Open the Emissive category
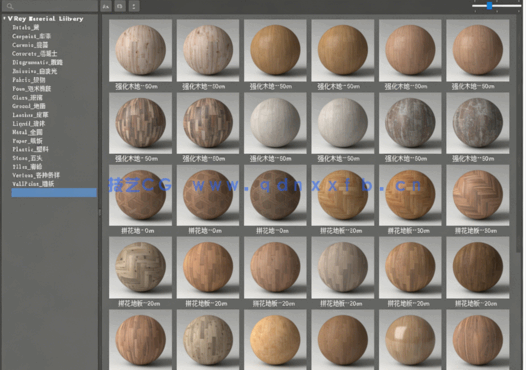Image resolution: width=526 pixels, height=370 pixels. click(x=35, y=71)
